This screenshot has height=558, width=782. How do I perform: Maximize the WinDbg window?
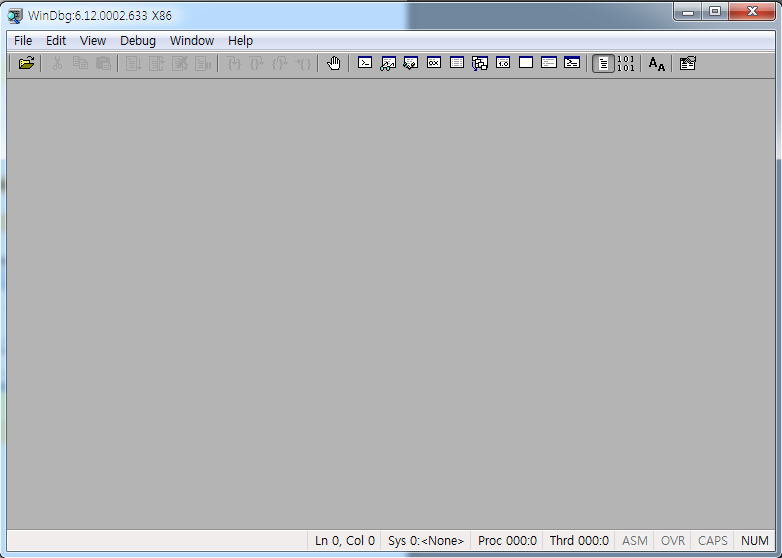coord(715,11)
